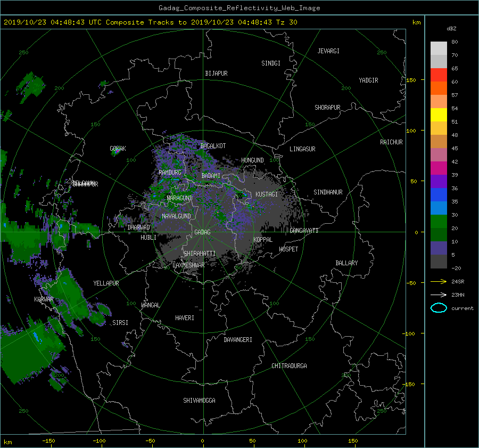Click the white 23MN track arrow
Screen dimensions: 479x448
439,295
